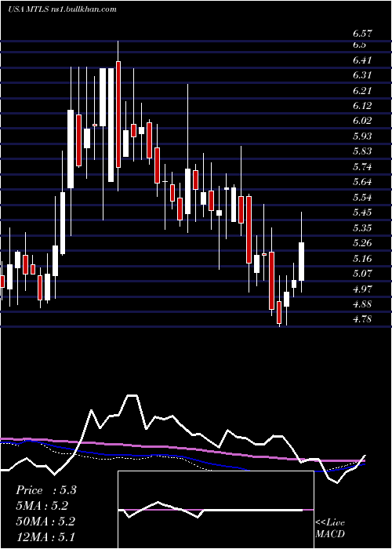Click the 6.31 price axis label
Viewport: 392px width, 549px height.
click(x=362, y=75)
